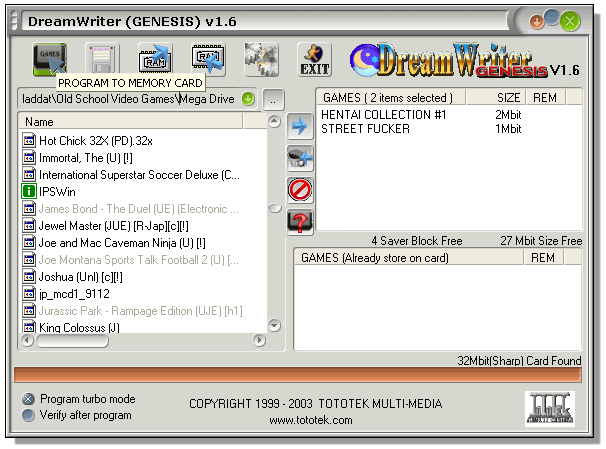Select the 1Mbit game in selected list
Image resolution: width=606 pixels, height=449 pixels.
coord(421,129)
